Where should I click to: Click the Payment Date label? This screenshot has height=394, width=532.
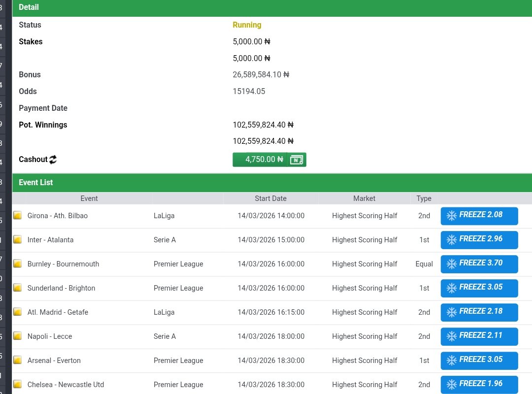[43, 108]
